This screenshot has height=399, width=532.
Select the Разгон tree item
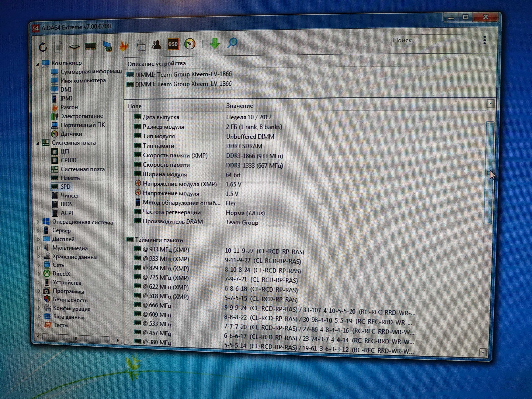pos(65,107)
